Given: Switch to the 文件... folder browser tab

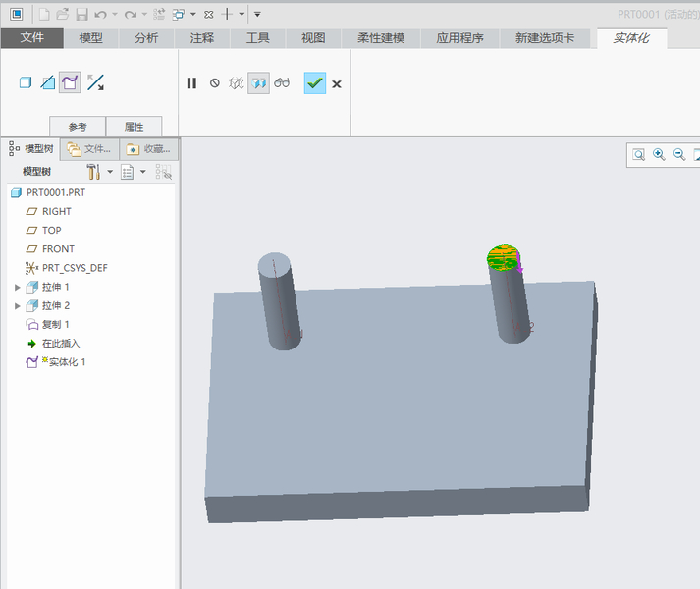Looking at the screenshot, I should point(89,148).
